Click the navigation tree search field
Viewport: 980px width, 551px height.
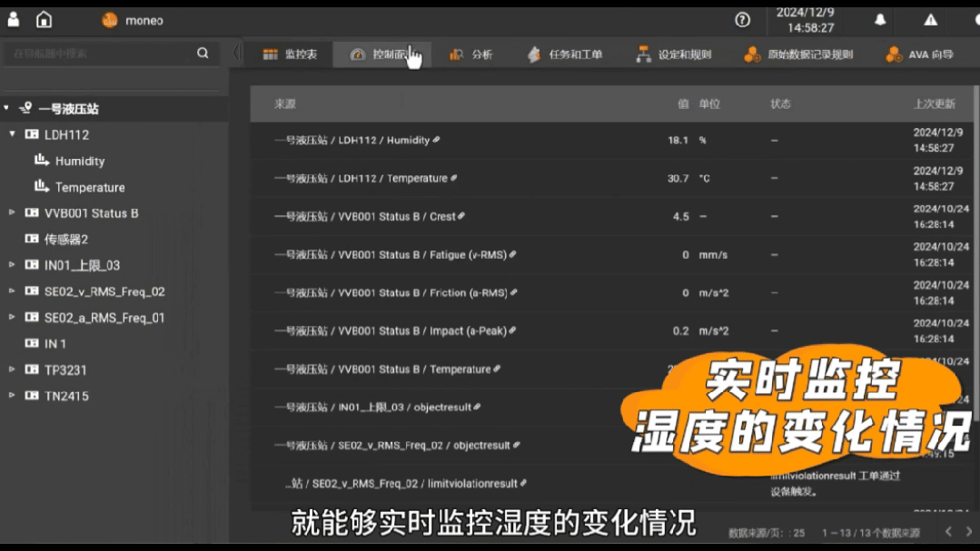100,54
